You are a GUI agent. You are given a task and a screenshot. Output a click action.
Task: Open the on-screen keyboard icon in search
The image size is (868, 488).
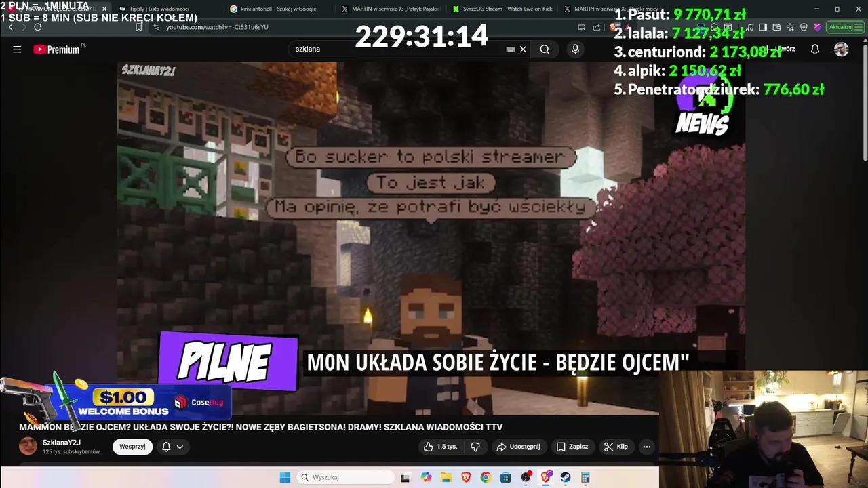pos(511,49)
